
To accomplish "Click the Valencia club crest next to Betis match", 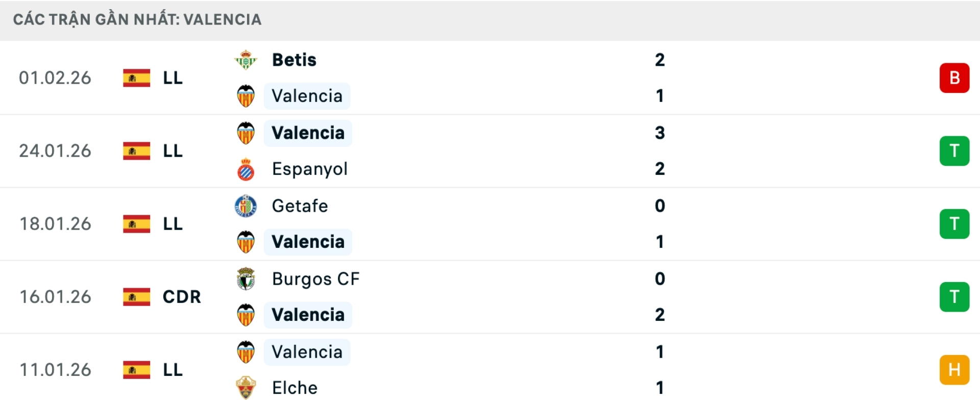I will [247, 96].
